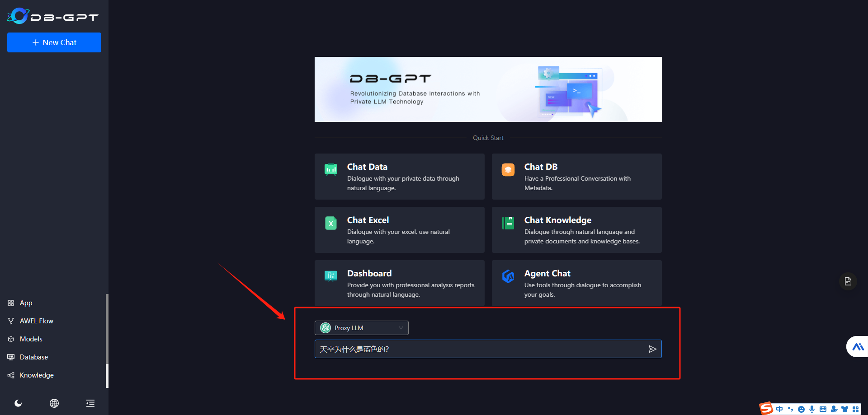Image resolution: width=868 pixels, height=415 pixels.
Task: Open the IME soft keyboard
Action: (x=823, y=409)
